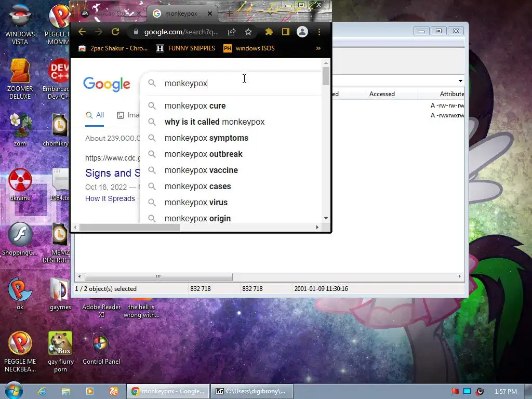Click Chrome's horizontal scrollbar right arrow
Viewport: 532px width, 399px height.
click(x=317, y=228)
